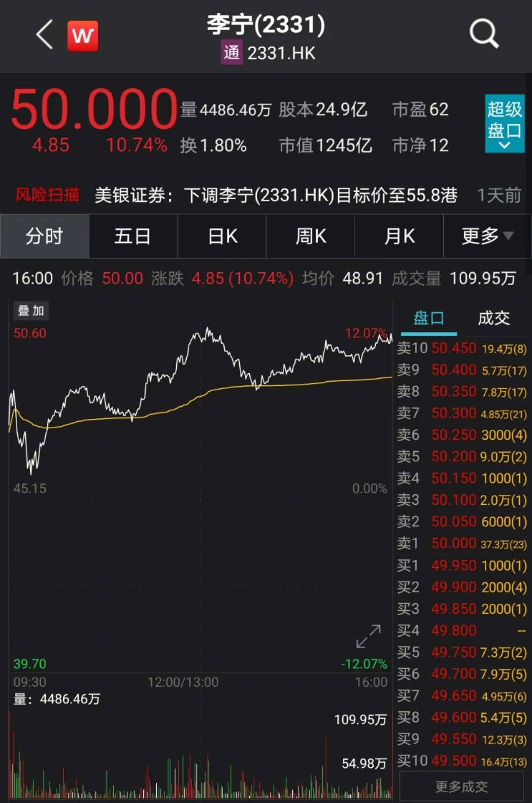Select the 买3 49.850 order row
Image resolution: width=532 pixels, height=803 pixels.
click(x=462, y=609)
